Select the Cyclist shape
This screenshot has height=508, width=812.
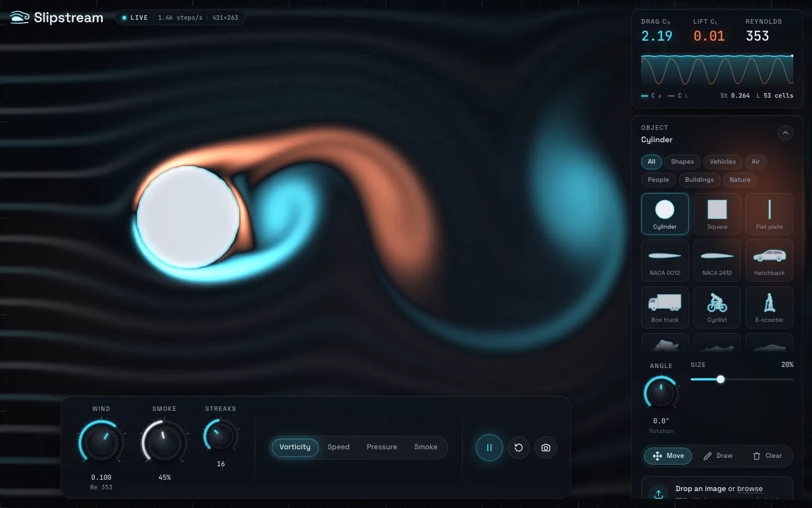coord(717,307)
